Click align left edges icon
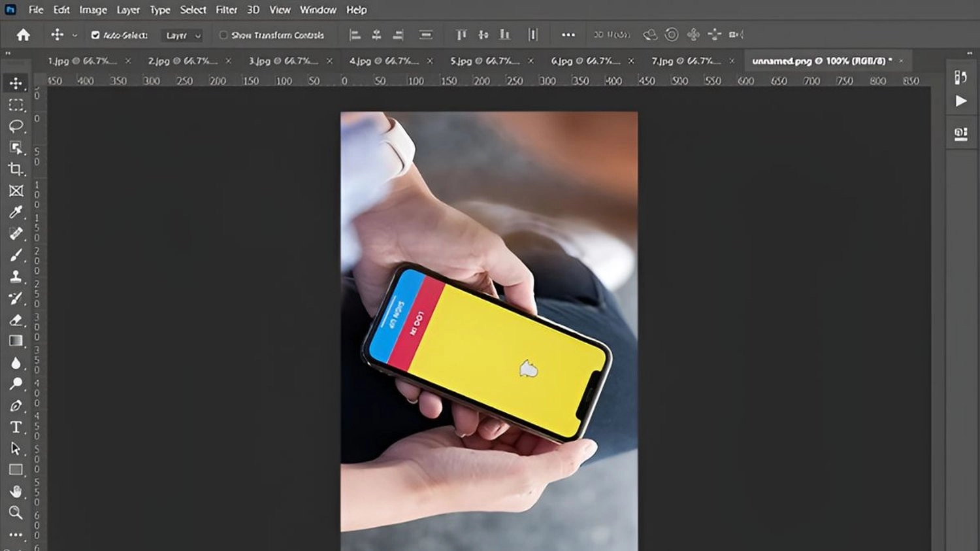This screenshot has width=980, height=551. 355,35
